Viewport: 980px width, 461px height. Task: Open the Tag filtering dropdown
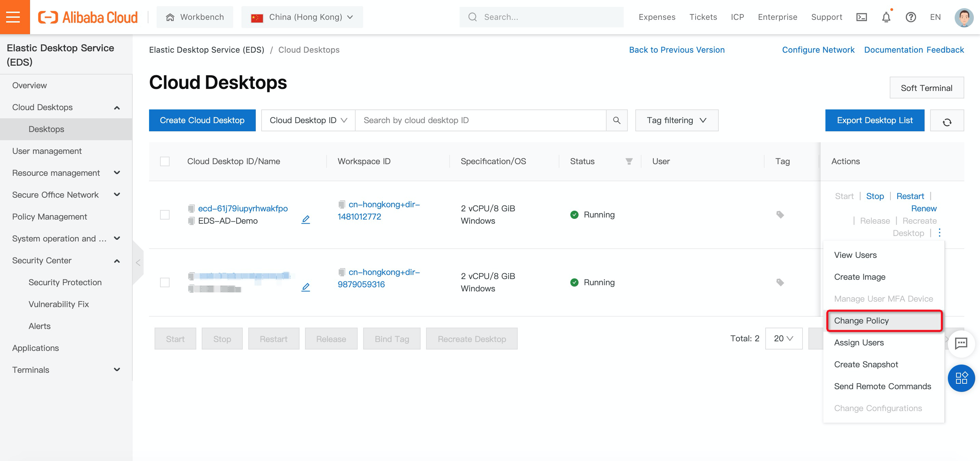676,121
